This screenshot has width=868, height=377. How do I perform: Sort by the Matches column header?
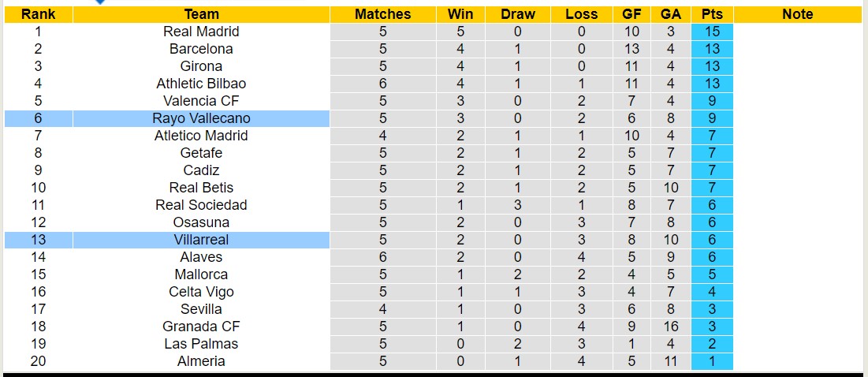pos(382,14)
